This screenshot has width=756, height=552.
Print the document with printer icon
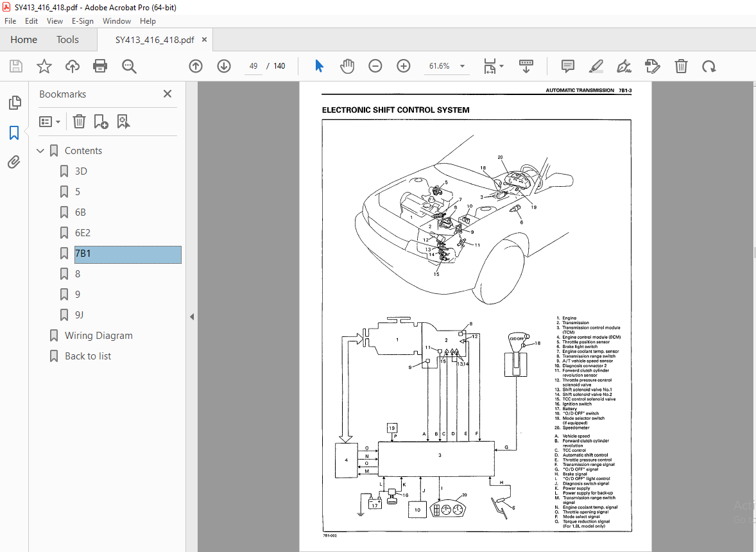[x=100, y=66]
